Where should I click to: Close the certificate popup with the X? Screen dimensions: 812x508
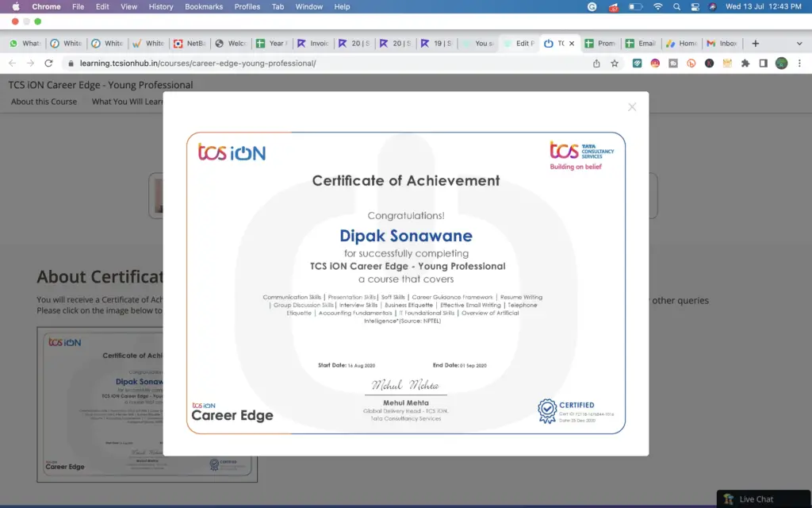(632, 107)
